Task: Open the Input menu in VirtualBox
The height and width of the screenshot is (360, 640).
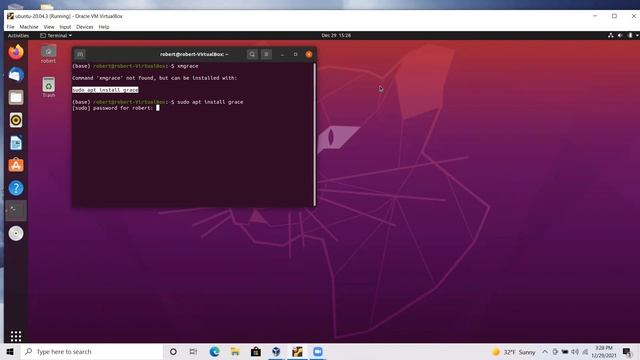Action: tap(65, 27)
